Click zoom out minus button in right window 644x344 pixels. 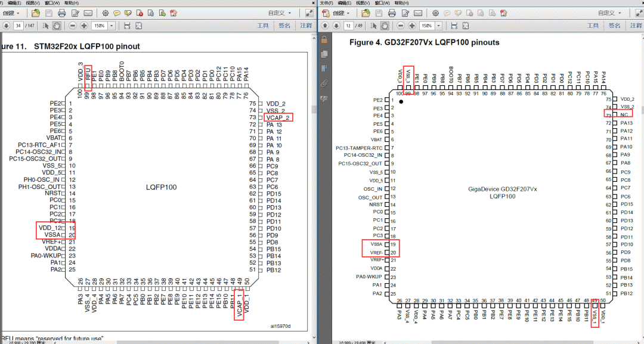(401, 26)
